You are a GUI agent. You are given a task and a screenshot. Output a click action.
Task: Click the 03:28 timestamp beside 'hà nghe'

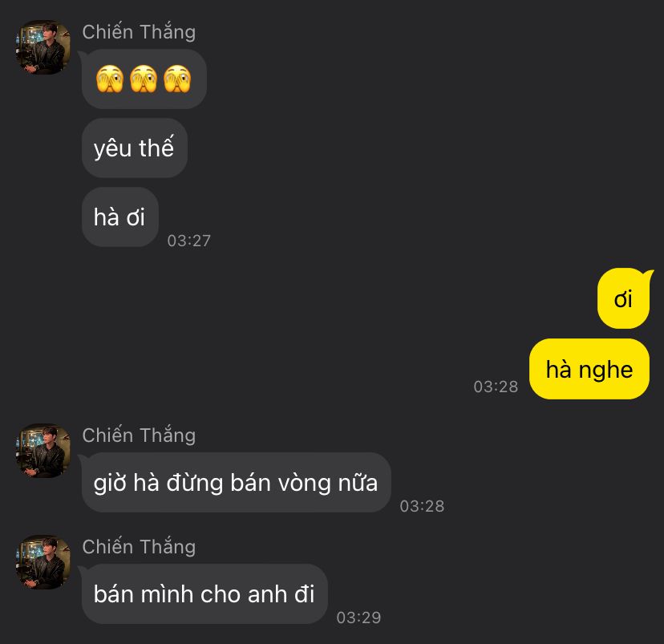[496, 386]
